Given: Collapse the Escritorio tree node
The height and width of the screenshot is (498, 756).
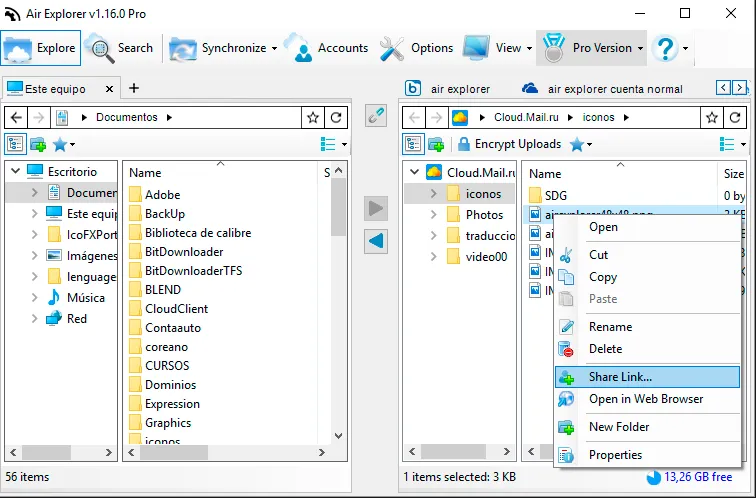Looking at the screenshot, I should [x=15, y=171].
